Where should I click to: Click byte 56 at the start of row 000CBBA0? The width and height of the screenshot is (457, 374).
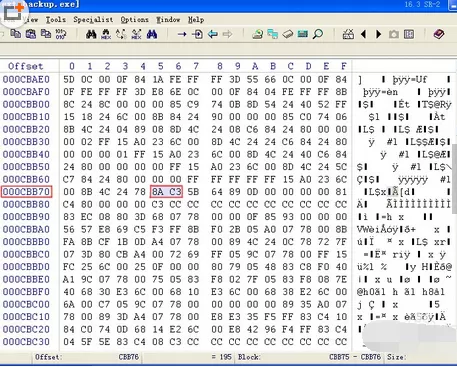(69, 229)
